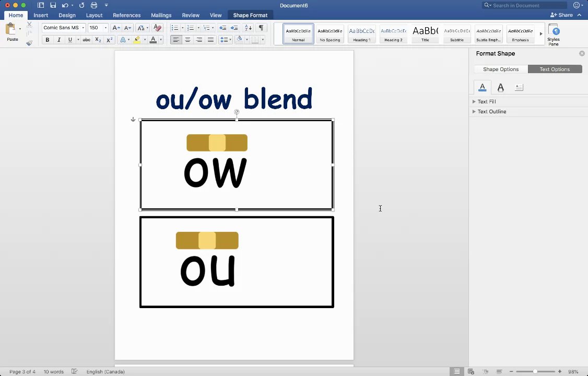588x376 pixels.
Task: Open the Review ribbon tab
Action: [191, 15]
